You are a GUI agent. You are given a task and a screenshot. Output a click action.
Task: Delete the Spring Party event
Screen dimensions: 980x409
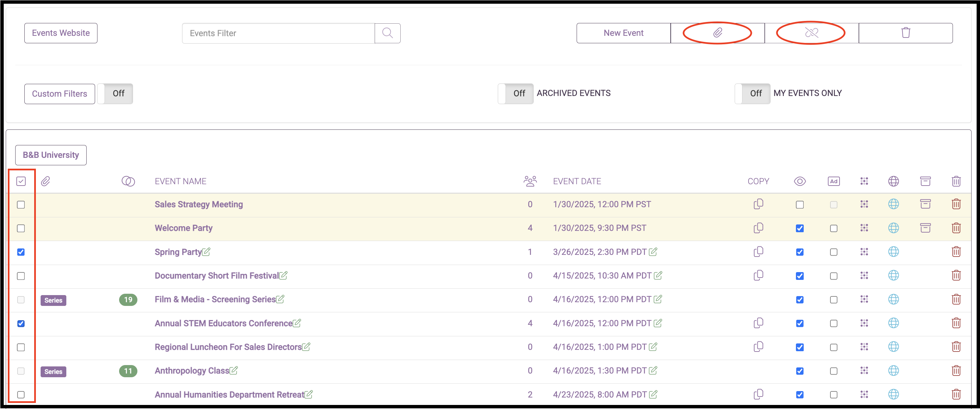point(956,251)
